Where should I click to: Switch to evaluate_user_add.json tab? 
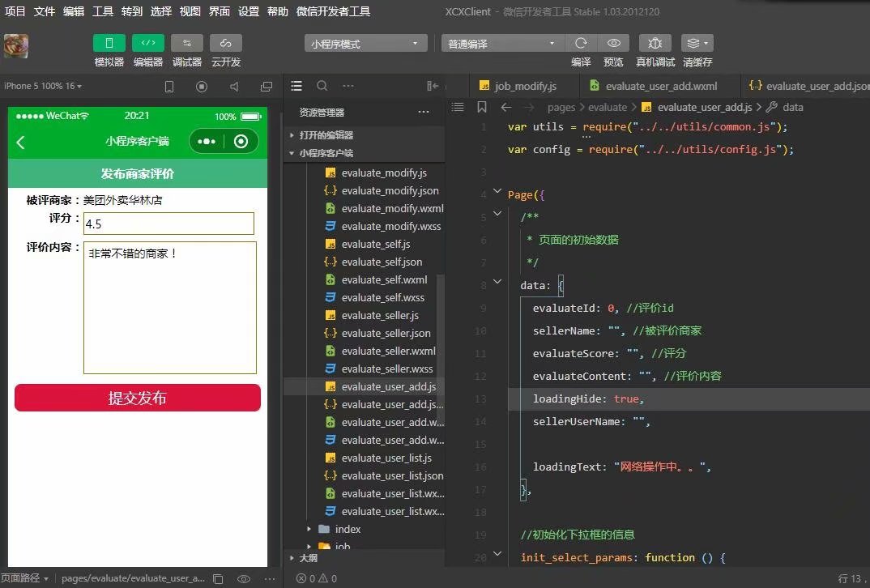pos(808,86)
